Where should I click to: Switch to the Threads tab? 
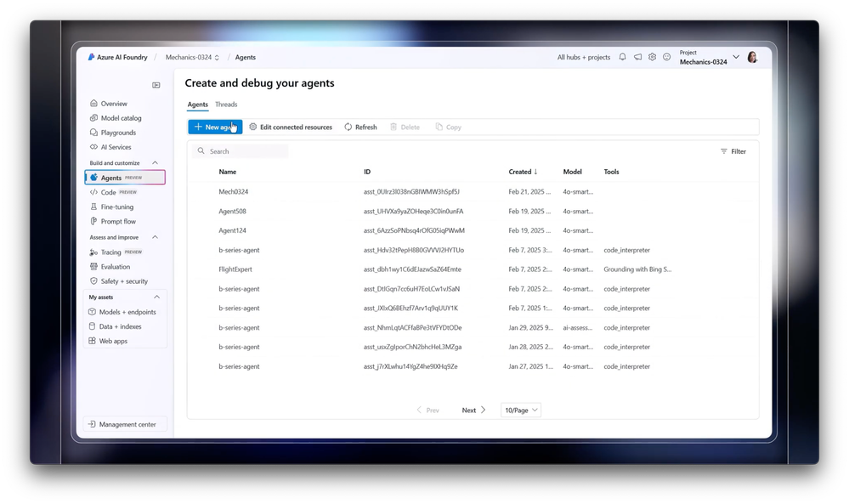click(226, 105)
